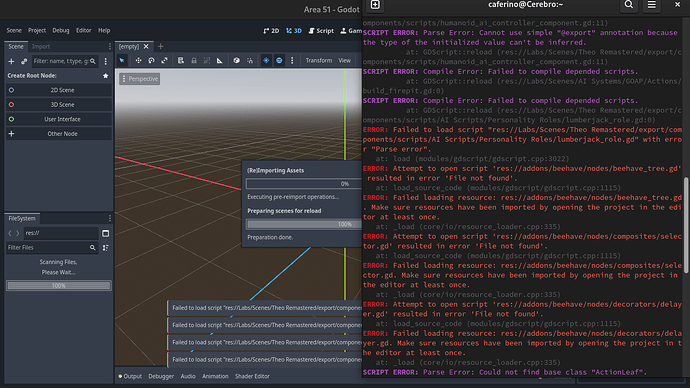Toggle FileSystem split view mode icon
Image resolution: width=690 pixels, height=388 pixels.
coord(106,233)
